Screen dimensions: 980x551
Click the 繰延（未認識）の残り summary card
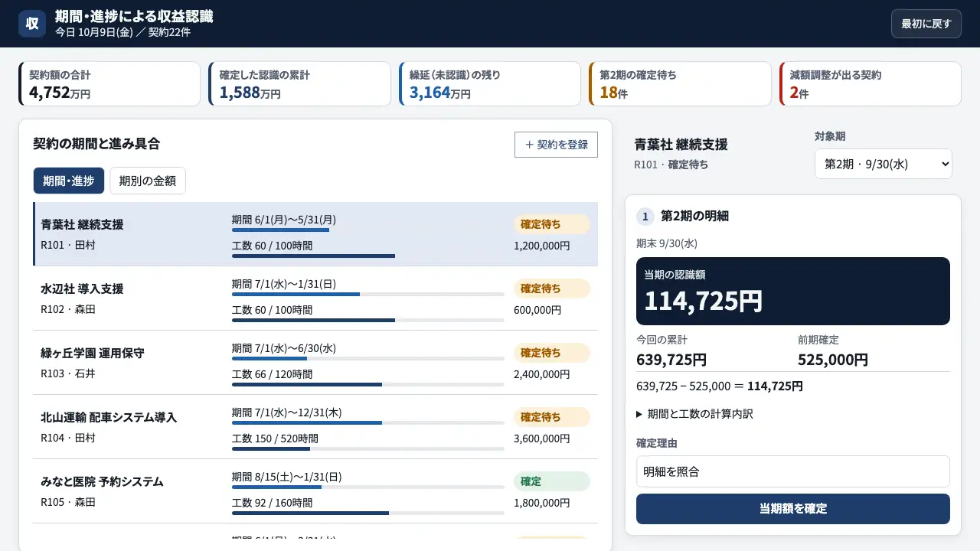(490, 84)
